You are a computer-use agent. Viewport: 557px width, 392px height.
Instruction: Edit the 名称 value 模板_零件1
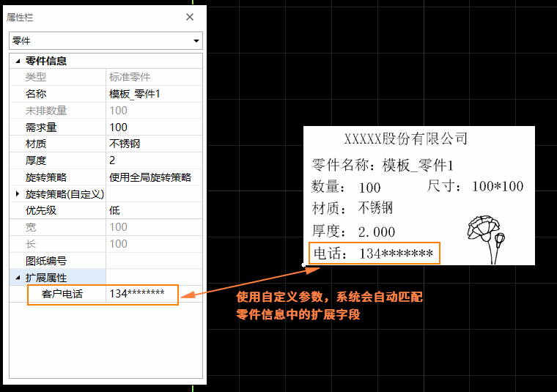(153, 94)
